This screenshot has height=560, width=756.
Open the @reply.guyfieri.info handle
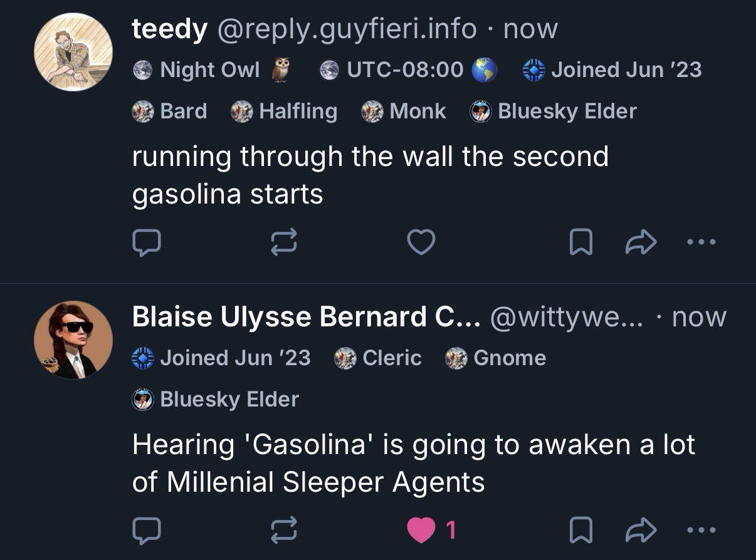(x=347, y=29)
